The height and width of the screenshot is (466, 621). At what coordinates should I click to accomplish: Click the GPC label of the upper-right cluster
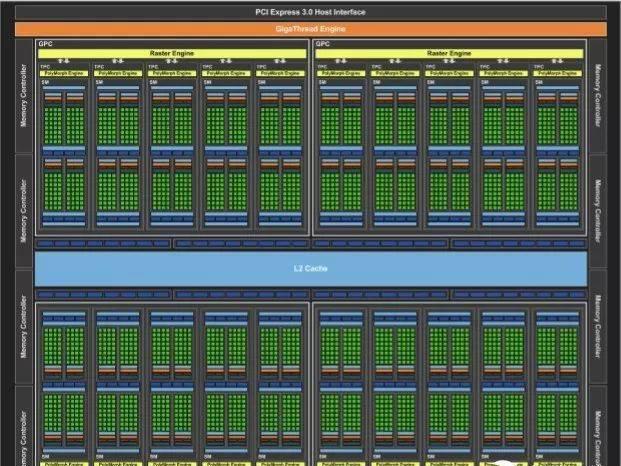[323, 44]
